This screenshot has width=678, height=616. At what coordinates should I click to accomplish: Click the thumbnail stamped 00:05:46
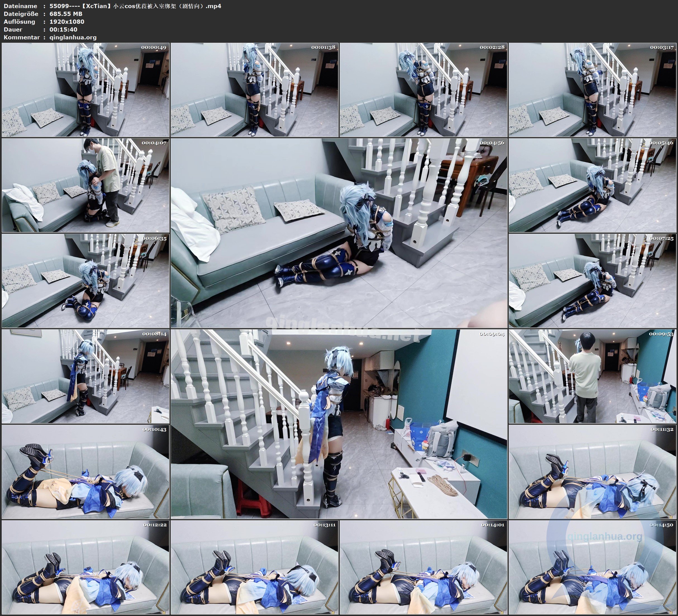tap(593, 185)
